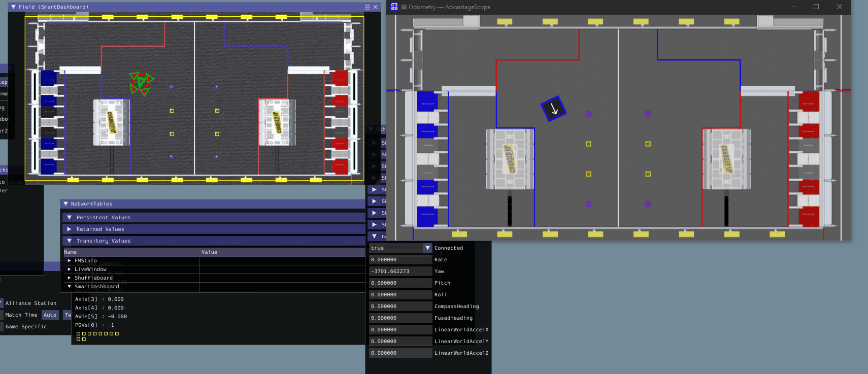Set Match Time mode to Auto
The image size is (868, 374).
[50, 315]
